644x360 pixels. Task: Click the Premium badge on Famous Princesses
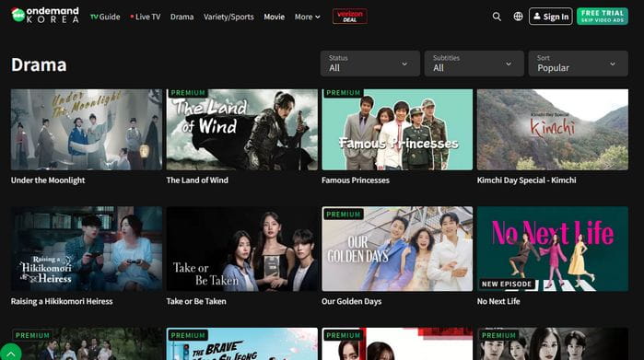pyautogui.click(x=343, y=93)
